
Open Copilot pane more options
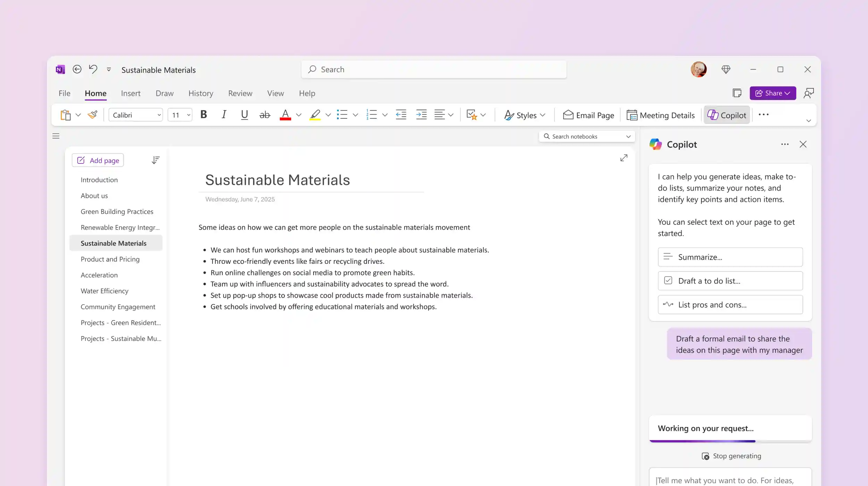coord(785,144)
